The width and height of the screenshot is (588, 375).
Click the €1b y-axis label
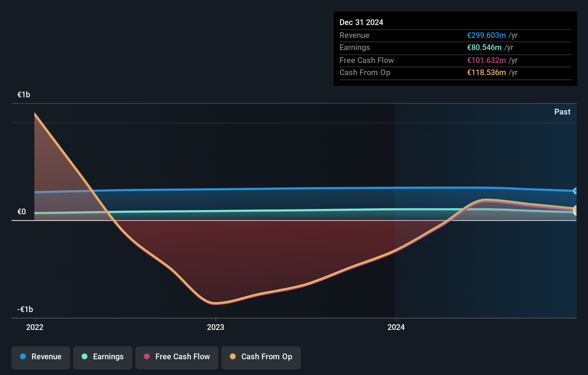coord(24,94)
